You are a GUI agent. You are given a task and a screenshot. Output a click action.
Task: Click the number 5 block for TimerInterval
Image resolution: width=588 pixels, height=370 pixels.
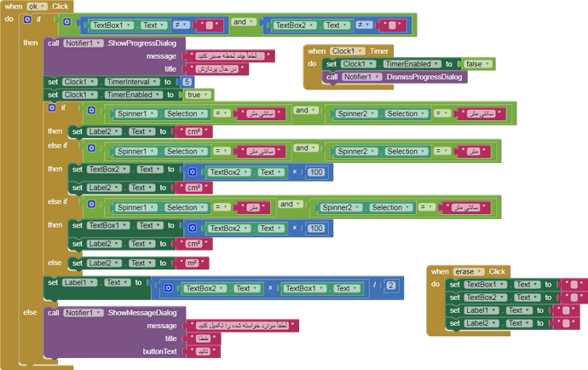(187, 82)
